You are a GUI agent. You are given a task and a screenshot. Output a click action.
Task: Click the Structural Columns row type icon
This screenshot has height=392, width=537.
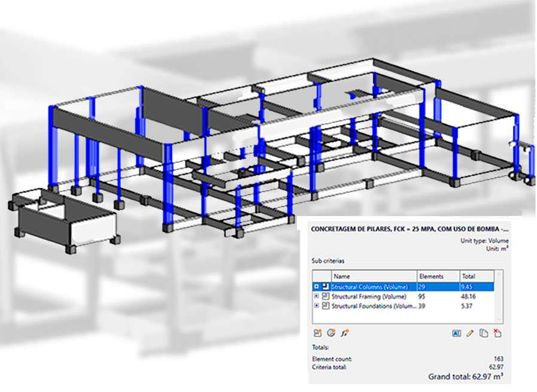tap(326, 287)
